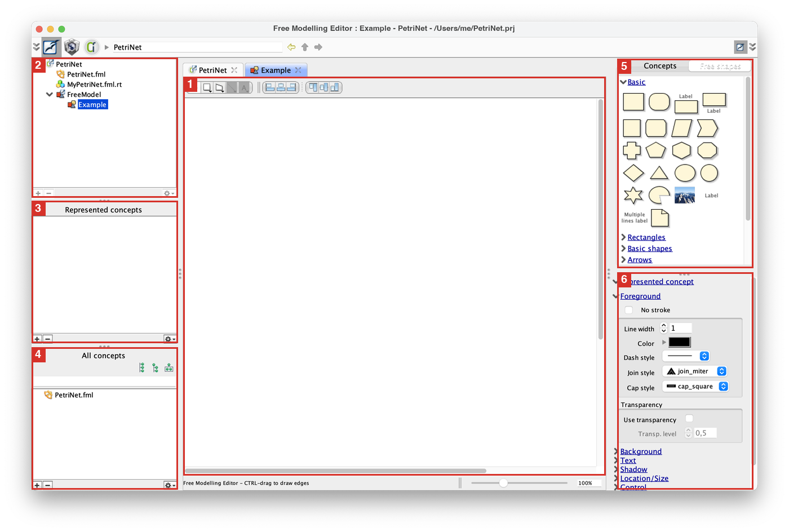Switch to the PetriNet editor tab
The width and height of the screenshot is (789, 532).
pyautogui.click(x=213, y=70)
